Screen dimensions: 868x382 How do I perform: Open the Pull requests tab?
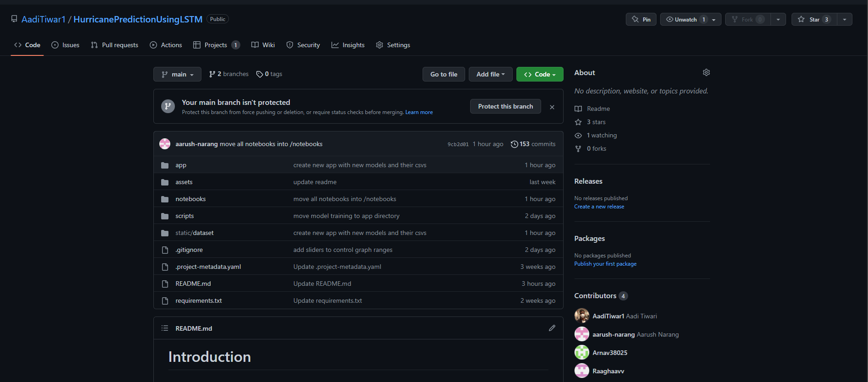(x=114, y=45)
